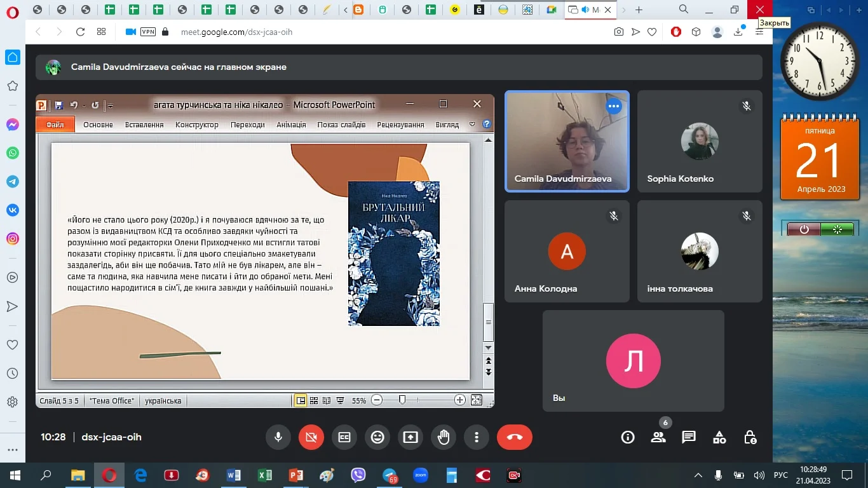Select Анна Колодна's participant tile

click(567, 251)
